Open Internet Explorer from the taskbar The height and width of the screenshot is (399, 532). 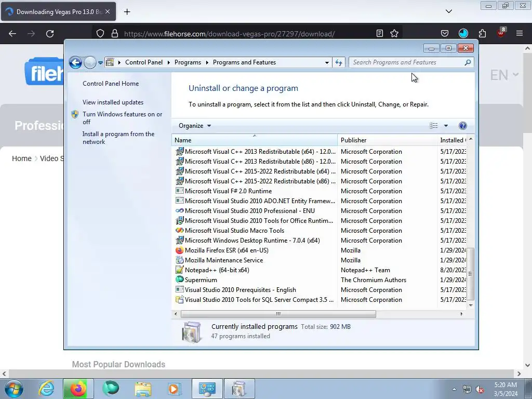(46, 389)
